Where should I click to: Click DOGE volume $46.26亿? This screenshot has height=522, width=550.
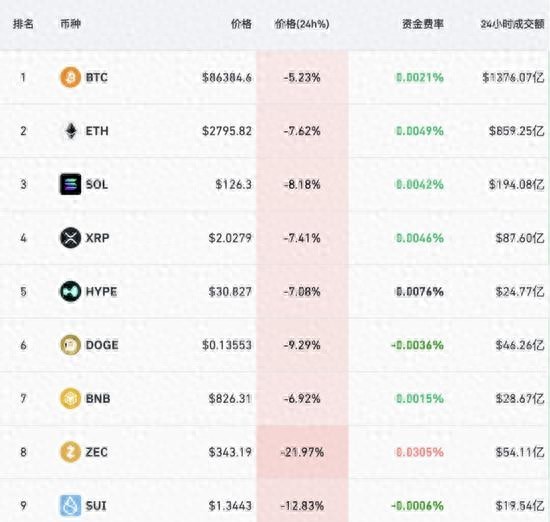tap(520, 345)
